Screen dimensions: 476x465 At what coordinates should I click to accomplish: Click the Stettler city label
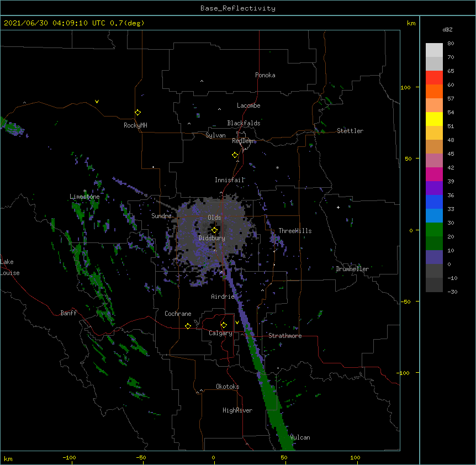coord(350,131)
